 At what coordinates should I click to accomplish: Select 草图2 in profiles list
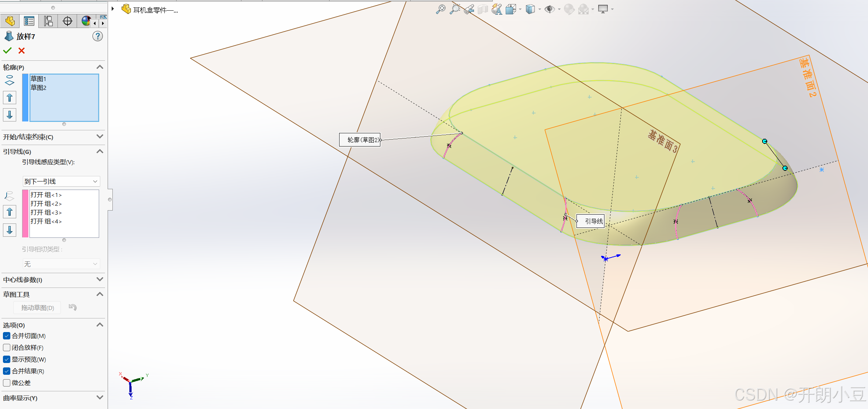click(x=39, y=88)
